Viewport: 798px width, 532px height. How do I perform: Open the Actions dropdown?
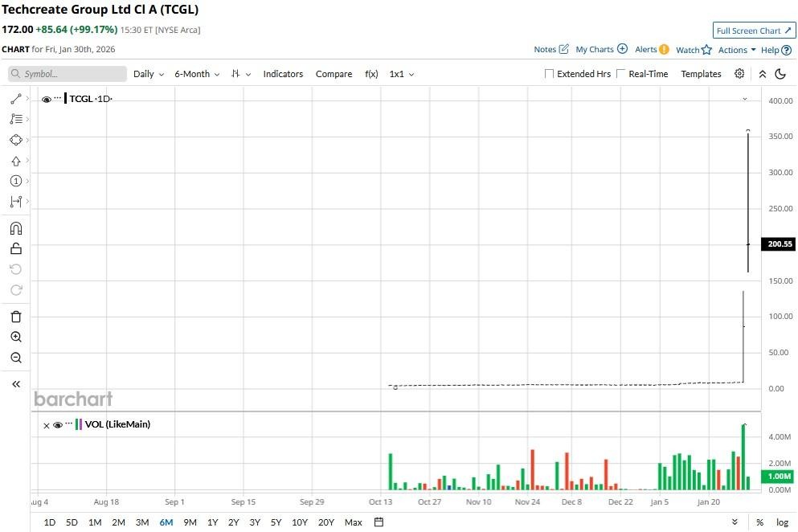click(x=737, y=50)
